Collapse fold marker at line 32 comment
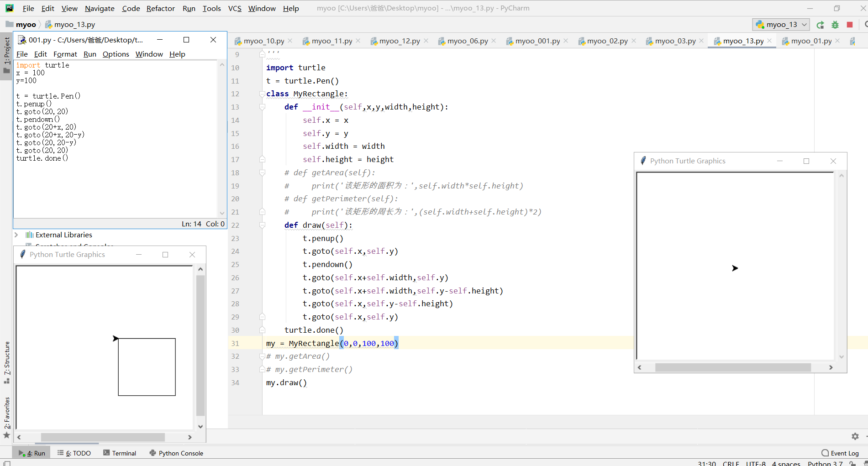 262,356
